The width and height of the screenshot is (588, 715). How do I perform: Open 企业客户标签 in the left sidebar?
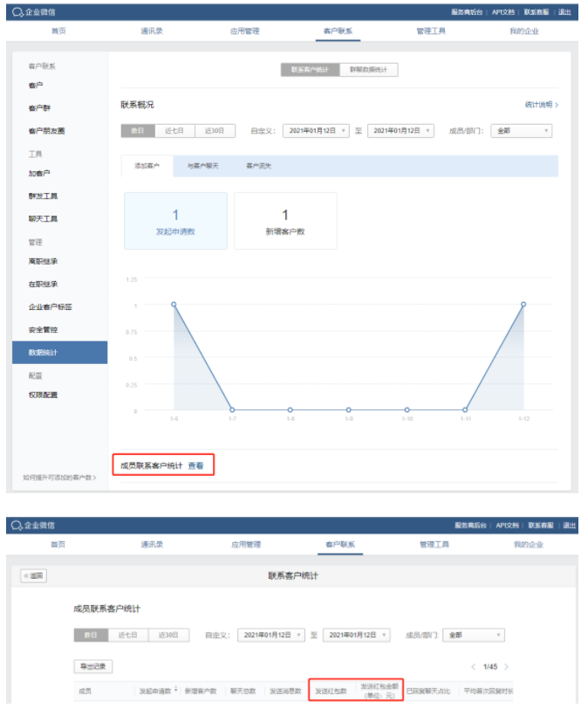[50, 307]
